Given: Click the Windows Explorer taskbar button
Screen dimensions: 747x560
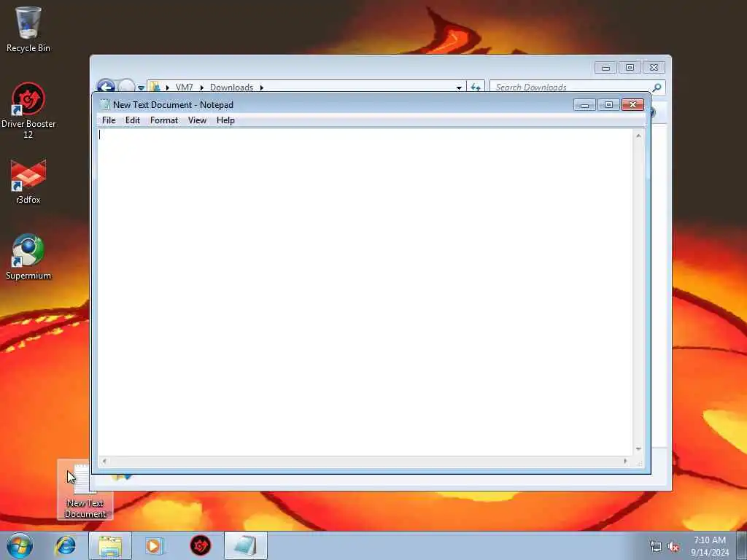Looking at the screenshot, I should coord(110,545).
